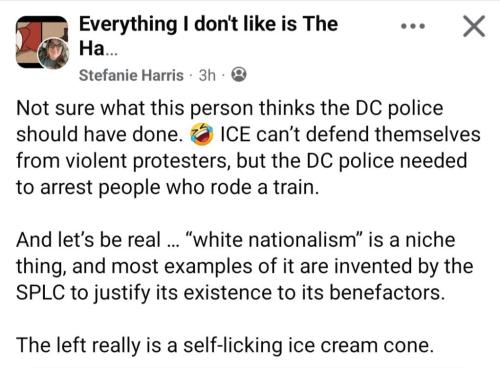Click the quoted phrase "white nationalism"
This screenshot has height=368, width=500.
click(x=275, y=240)
